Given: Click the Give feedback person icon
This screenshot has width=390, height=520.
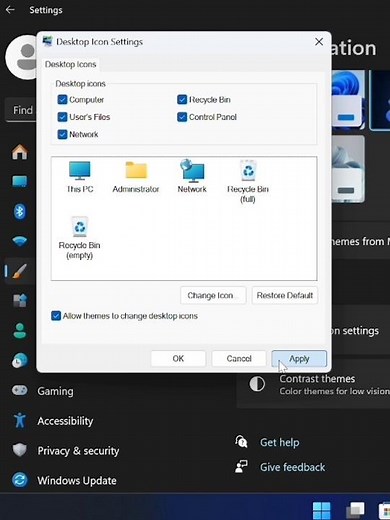Looking at the screenshot, I should [x=241, y=467].
